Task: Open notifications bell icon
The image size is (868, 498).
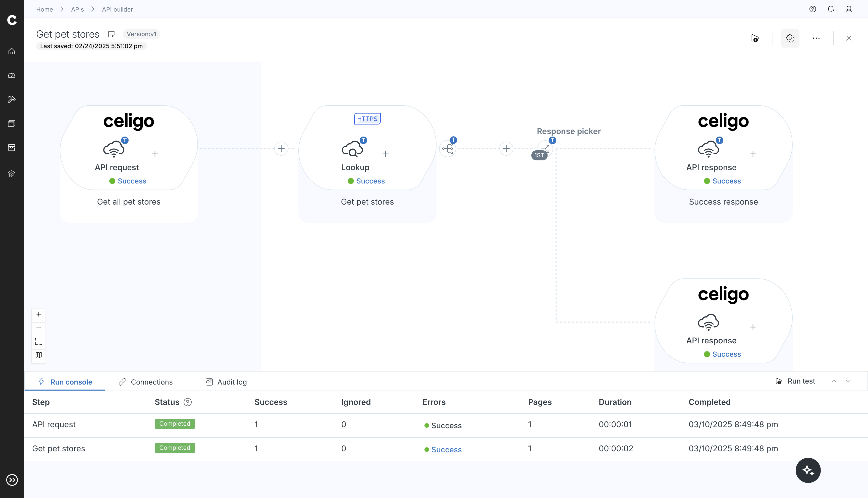Action: [x=831, y=9]
